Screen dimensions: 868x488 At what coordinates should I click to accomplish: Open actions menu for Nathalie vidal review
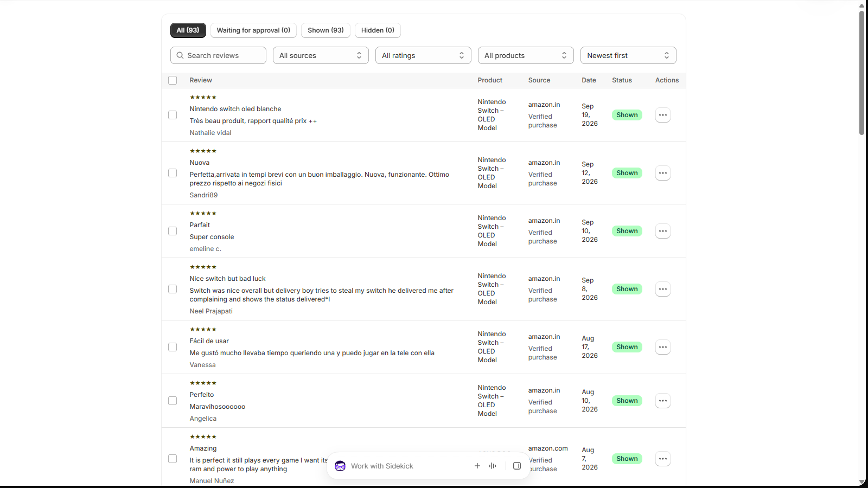(662, 115)
